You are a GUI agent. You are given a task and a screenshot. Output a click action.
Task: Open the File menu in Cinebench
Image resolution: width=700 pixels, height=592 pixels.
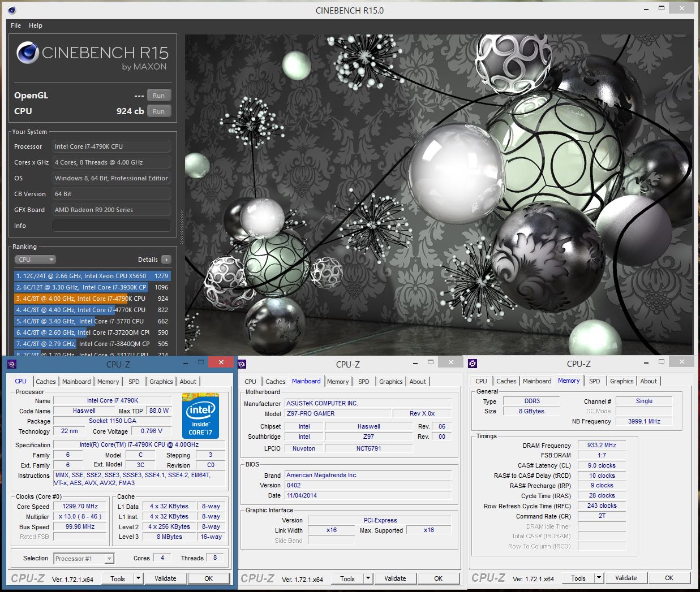coord(16,25)
